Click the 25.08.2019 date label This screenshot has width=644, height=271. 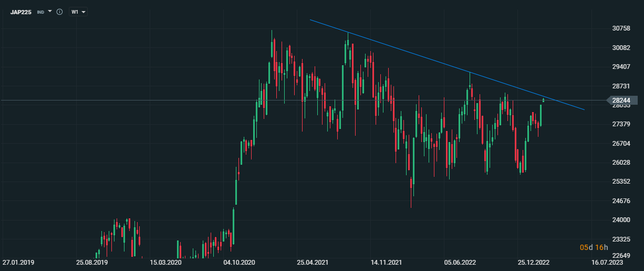92,262
